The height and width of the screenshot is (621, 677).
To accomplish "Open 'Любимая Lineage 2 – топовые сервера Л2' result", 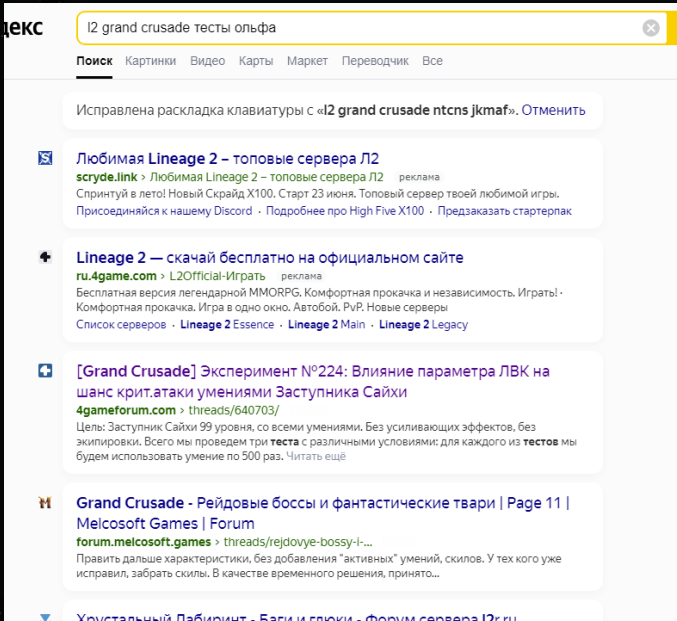I will point(227,159).
